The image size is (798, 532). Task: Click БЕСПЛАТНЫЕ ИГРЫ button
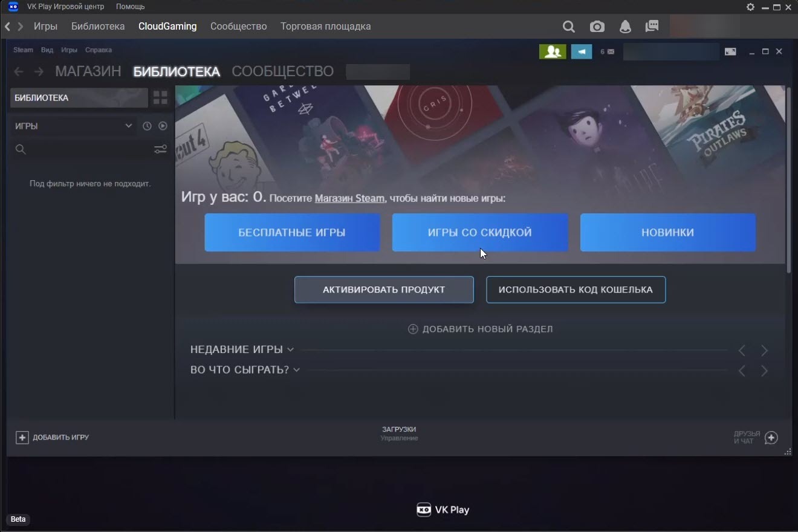point(292,232)
